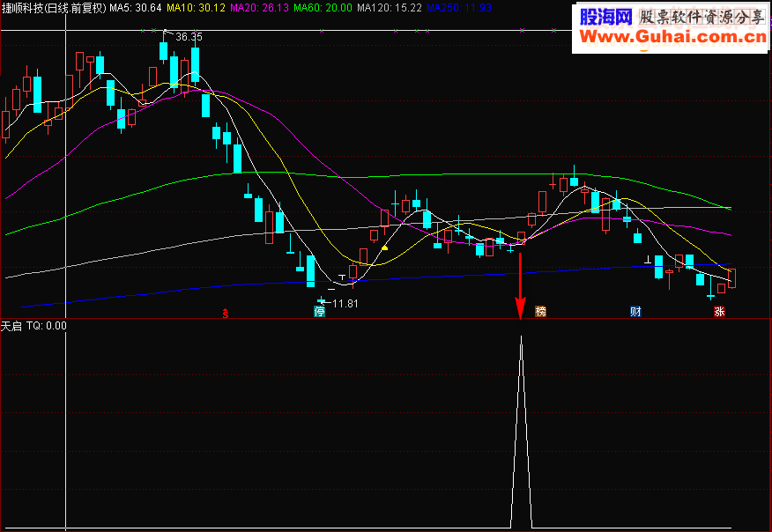This screenshot has width=772, height=532.
Task: Click the MA120: 15.22 label
Action: (389, 7)
